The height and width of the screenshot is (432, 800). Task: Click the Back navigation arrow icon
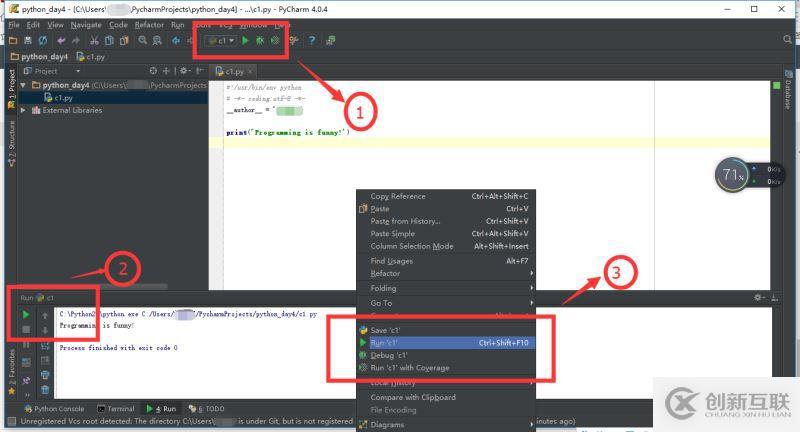click(x=176, y=40)
